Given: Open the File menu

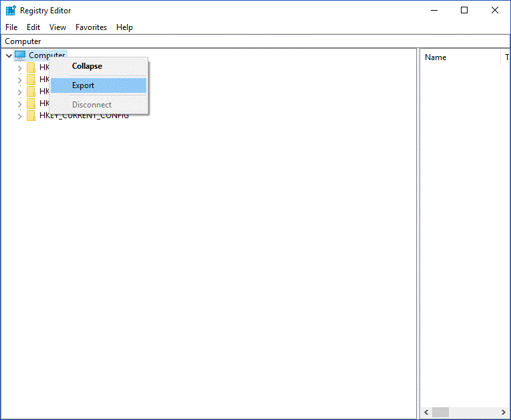Looking at the screenshot, I should [11, 27].
